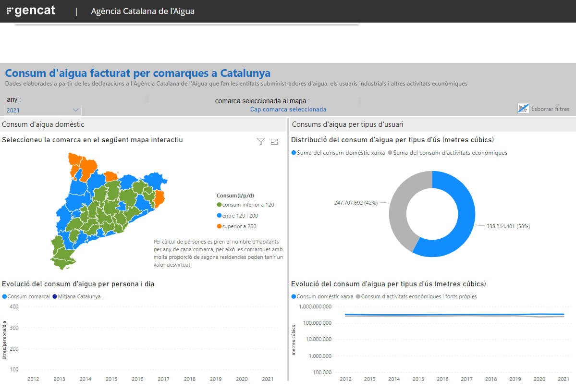Open the map filter funnel icon
Image resolution: width=576 pixels, height=392 pixels.
(260, 141)
